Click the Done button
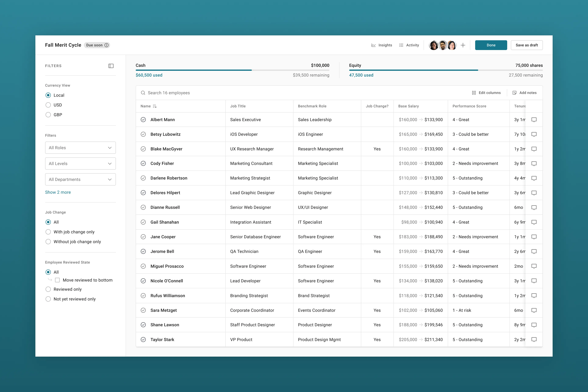The height and width of the screenshot is (392, 588). [x=491, y=45]
